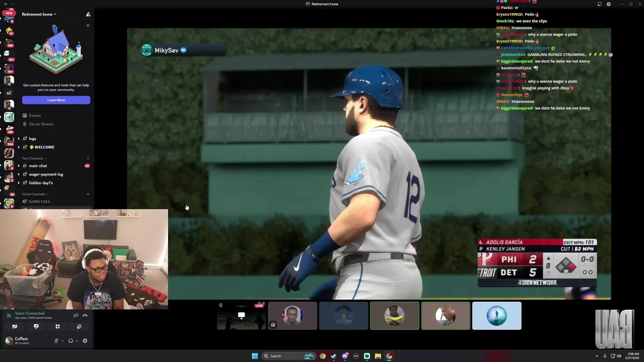The height and width of the screenshot is (362, 644).
Task: Open the Discord inbox icon in title bar
Action: (x=599, y=4)
